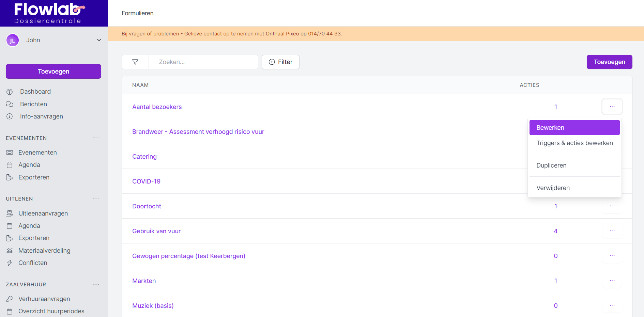Open Dashboard from the sidebar
The width and height of the screenshot is (644, 317).
click(x=35, y=92)
